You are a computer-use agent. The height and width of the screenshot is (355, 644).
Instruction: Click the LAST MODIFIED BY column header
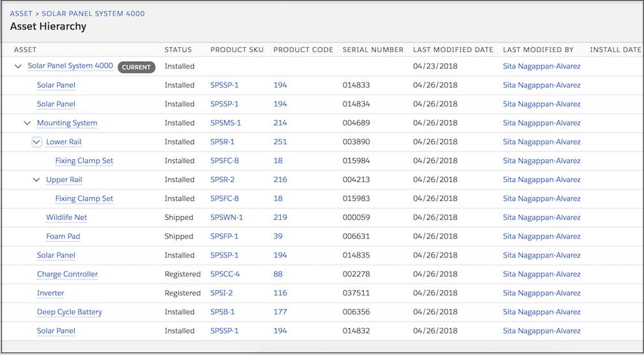[538, 49]
